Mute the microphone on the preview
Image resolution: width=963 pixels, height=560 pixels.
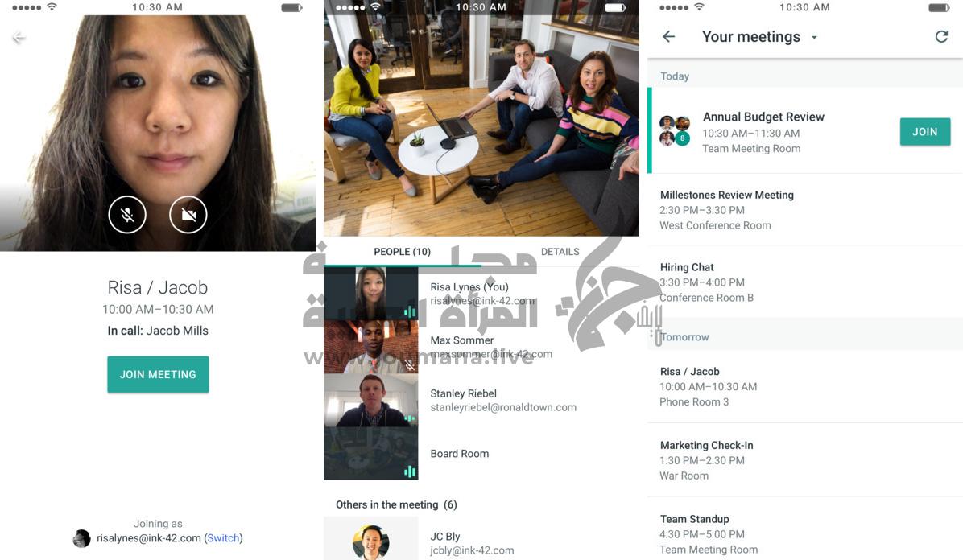click(x=127, y=215)
